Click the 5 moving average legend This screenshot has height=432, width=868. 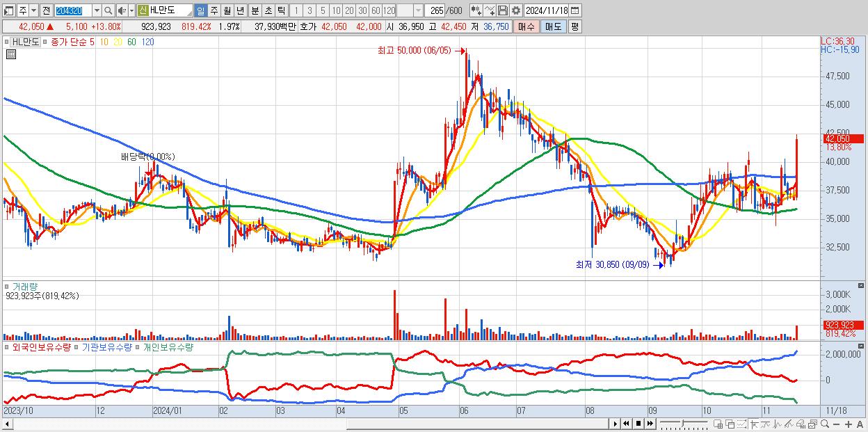pyautogui.click(x=91, y=42)
